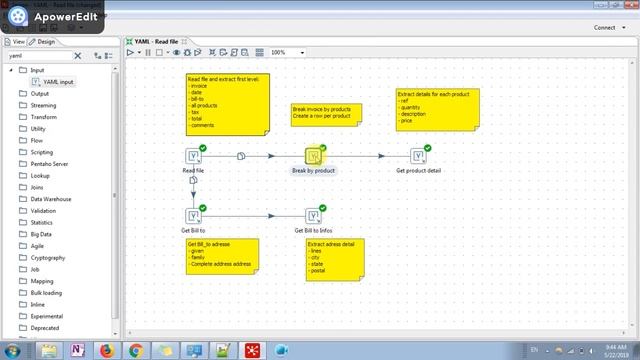Open the Lookup category folder

tap(34, 176)
